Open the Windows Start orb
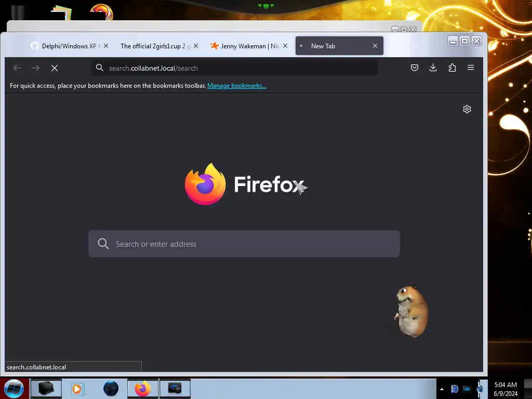The height and width of the screenshot is (399, 532). click(14, 389)
